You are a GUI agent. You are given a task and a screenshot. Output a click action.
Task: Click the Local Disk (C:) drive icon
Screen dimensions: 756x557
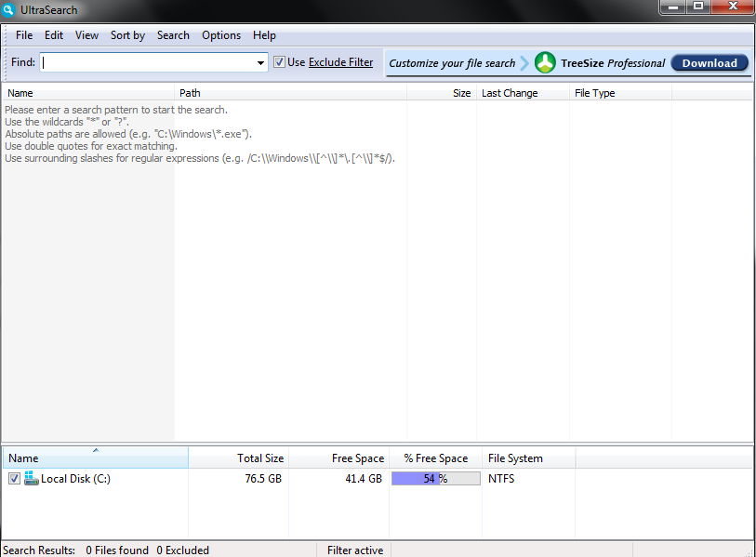32,478
